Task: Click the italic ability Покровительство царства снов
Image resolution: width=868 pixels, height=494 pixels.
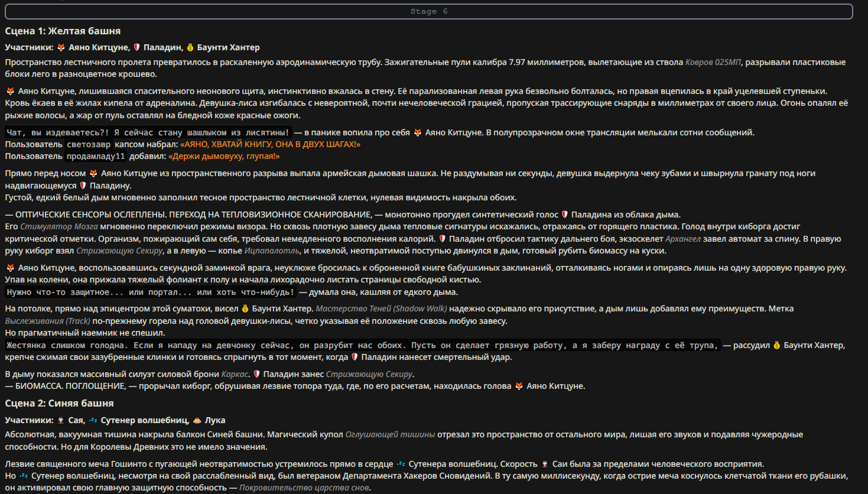Action: pos(305,487)
